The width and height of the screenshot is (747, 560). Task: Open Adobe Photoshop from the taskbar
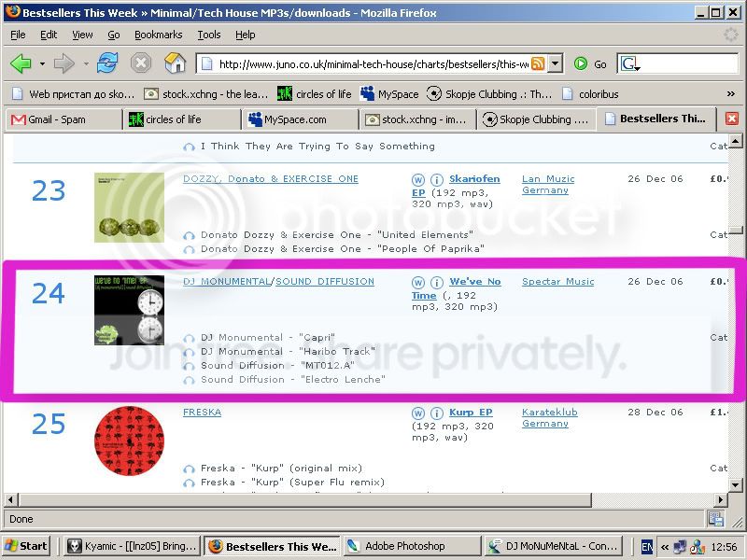[404, 546]
